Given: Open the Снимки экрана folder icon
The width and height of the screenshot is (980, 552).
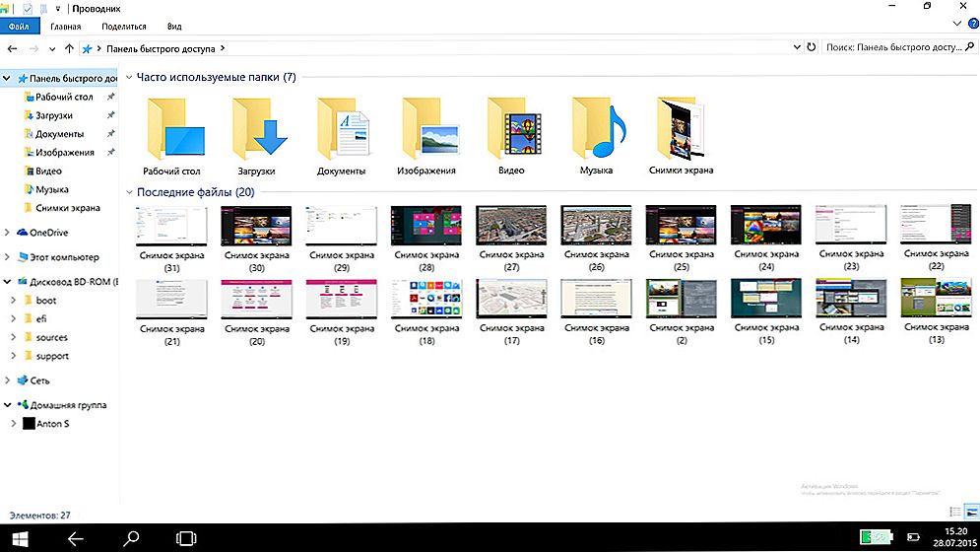Looking at the screenshot, I should [680, 129].
